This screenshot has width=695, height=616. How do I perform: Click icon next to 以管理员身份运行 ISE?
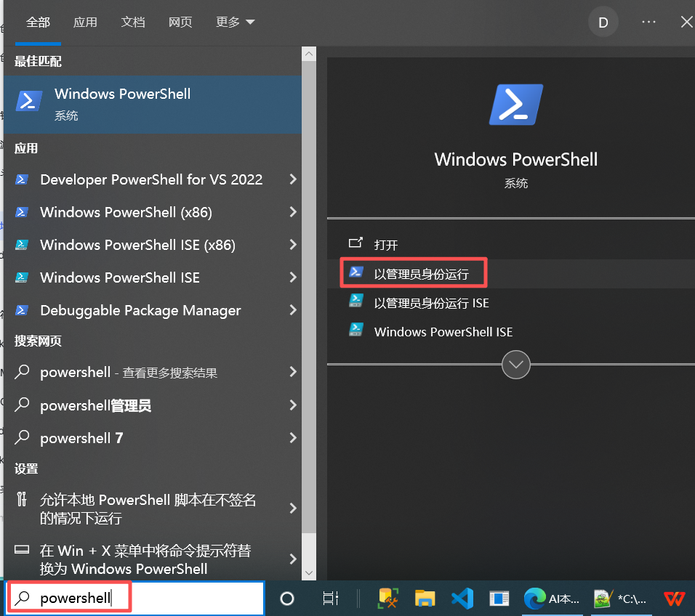(x=356, y=301)
